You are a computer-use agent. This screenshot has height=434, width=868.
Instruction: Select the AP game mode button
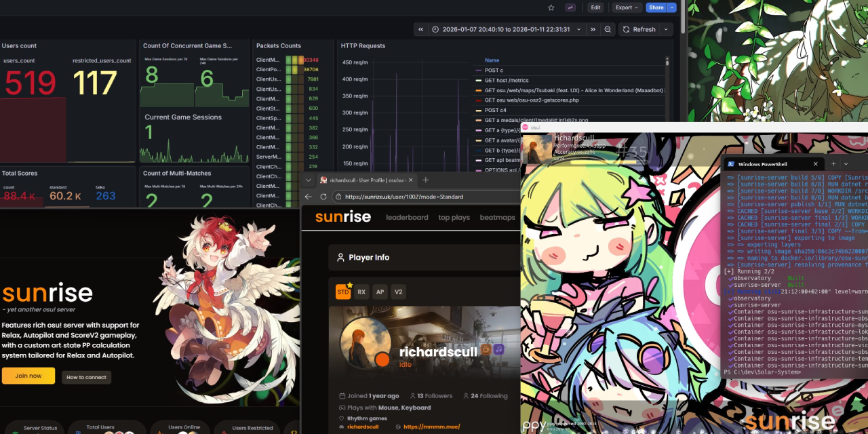click(380, 292)
